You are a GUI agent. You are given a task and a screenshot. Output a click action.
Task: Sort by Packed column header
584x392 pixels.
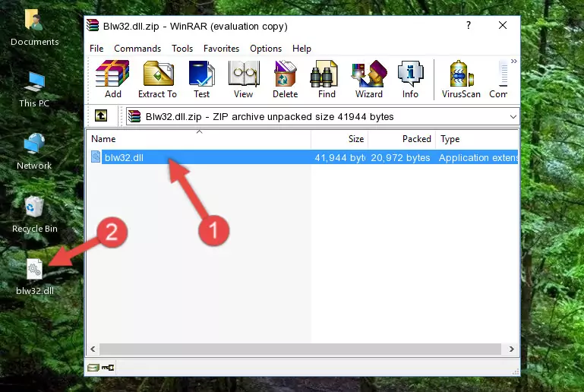pos(402,139)
